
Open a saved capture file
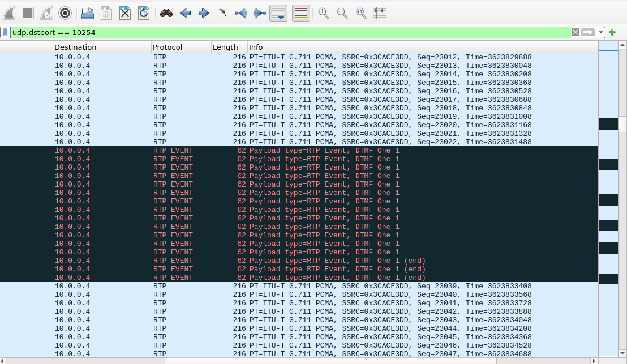[x=87, y=12]
